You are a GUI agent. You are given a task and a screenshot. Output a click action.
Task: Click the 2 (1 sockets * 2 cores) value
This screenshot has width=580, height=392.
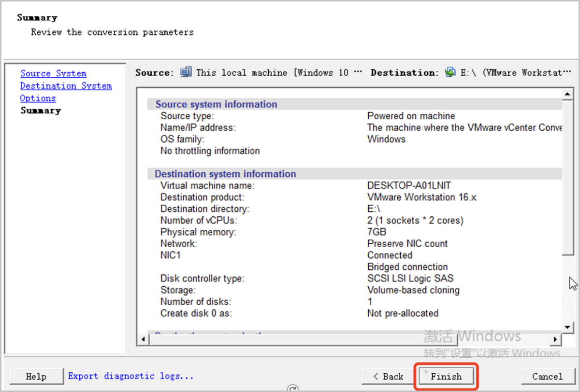(x=415, y=220)
